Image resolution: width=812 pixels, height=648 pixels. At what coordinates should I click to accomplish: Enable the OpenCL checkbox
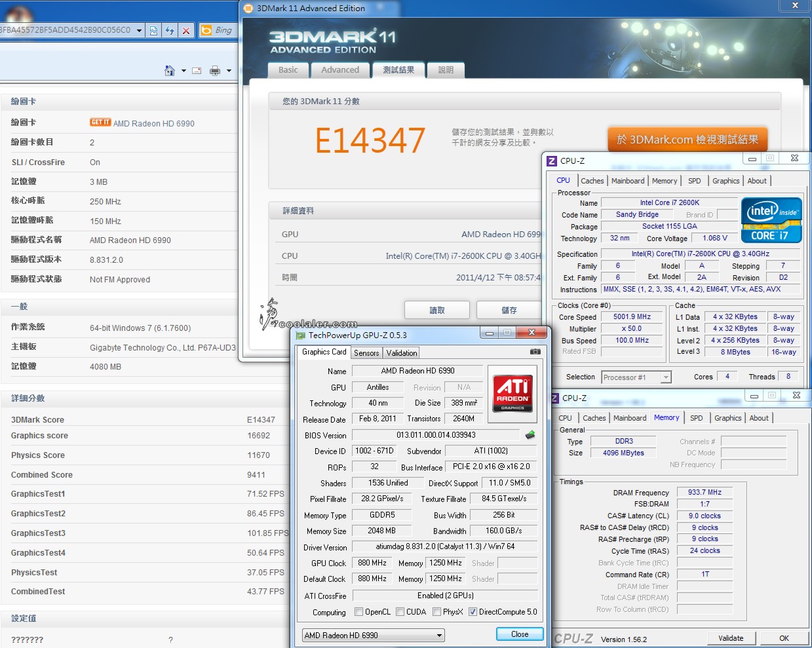pyautogui.click(x=358, y=612)
